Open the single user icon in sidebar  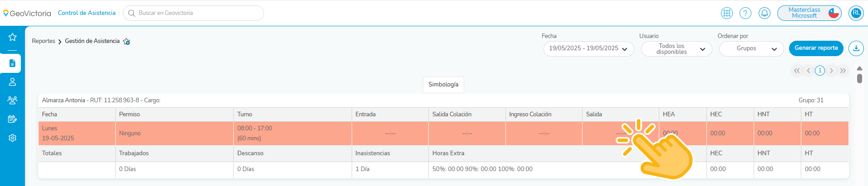click(x=12, y=82)
